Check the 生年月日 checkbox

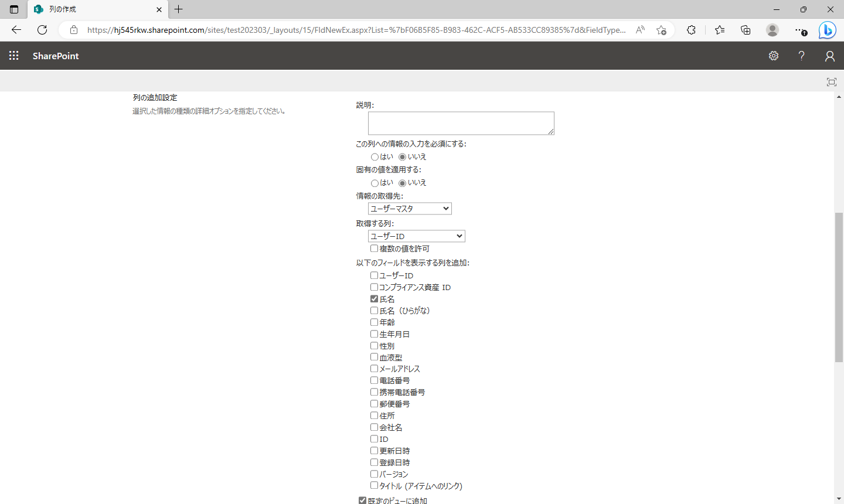(374, 334)
